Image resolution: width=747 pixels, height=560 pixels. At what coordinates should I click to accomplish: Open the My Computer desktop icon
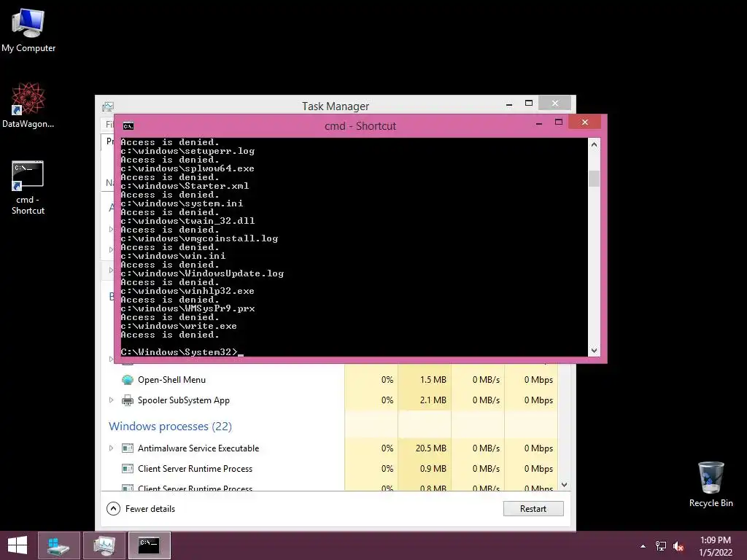(x=28, y=31)
